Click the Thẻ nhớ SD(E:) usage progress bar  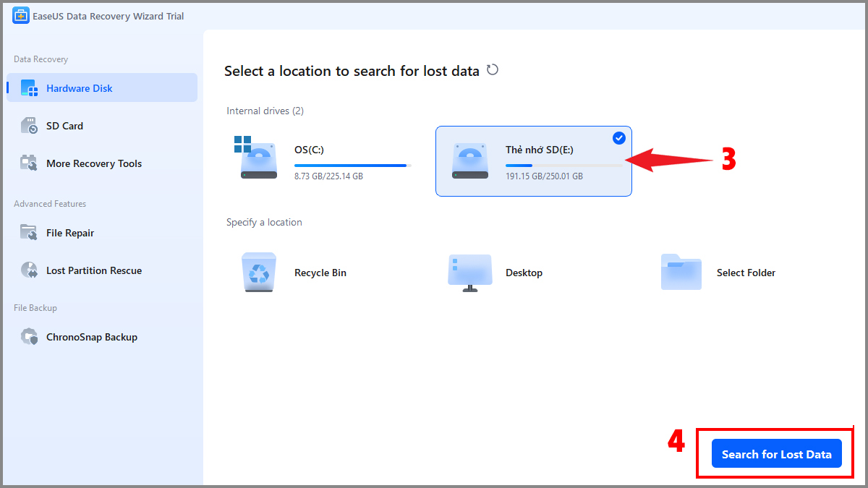point(564,166)
